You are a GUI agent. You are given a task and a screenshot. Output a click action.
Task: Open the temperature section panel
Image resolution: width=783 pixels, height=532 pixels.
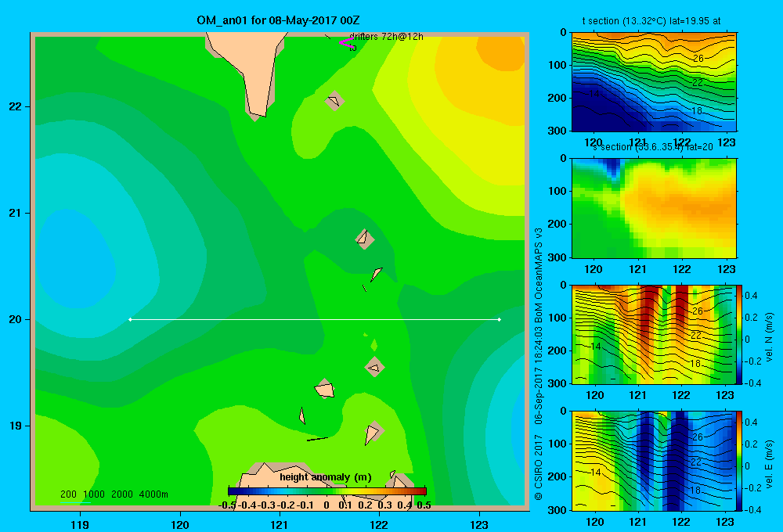(654, 82)
